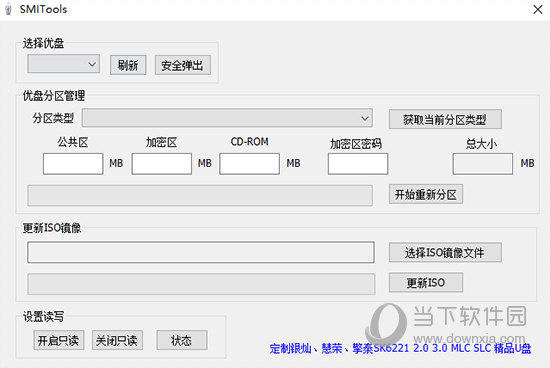Focus the CD-ROM size input field

pos(250,163)
